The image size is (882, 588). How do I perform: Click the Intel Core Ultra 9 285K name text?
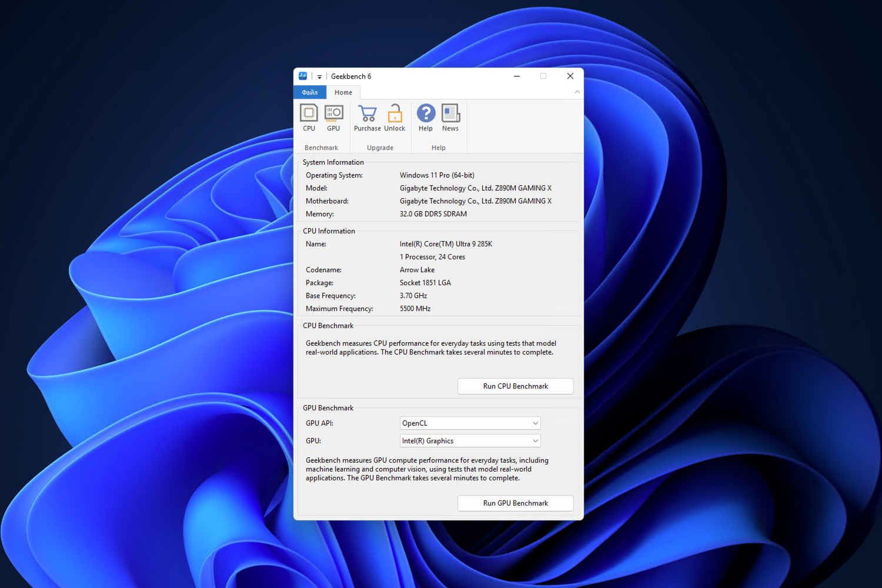pyautogui.click(x=446, y=244)
